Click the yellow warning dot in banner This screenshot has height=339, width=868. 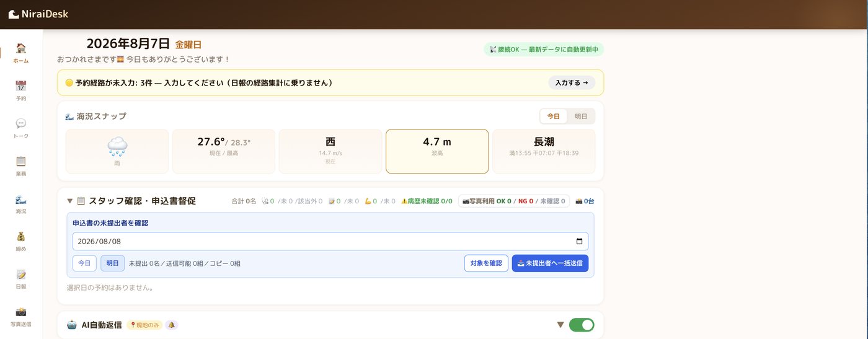click(x=69, y=82)
